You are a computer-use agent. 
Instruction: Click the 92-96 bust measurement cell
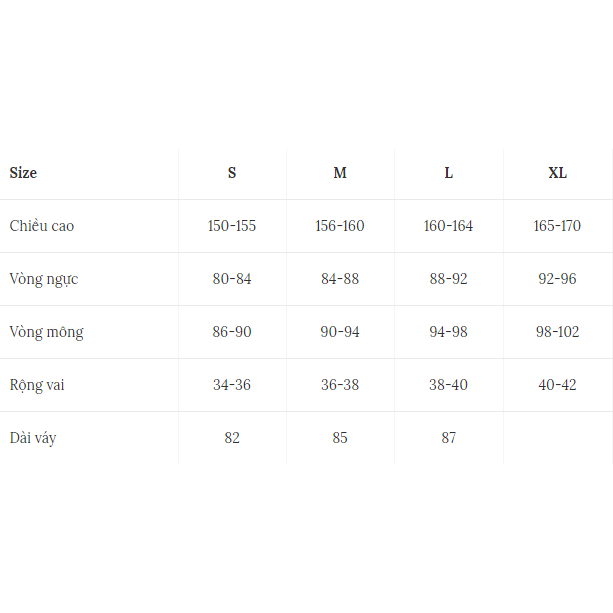557,279
